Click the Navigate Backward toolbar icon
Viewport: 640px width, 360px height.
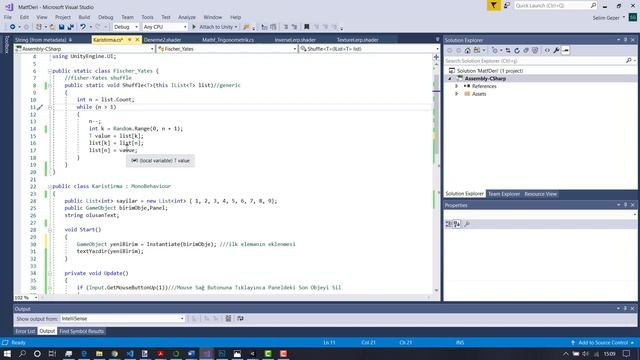point(13,27)
